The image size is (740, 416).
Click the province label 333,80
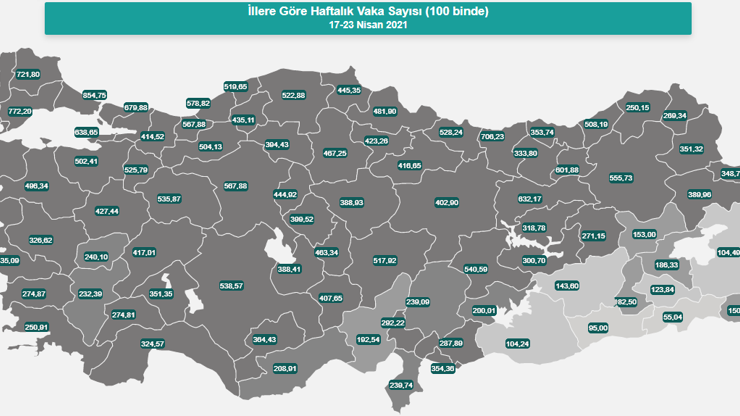pyautogui.click(x=525, y=153)
